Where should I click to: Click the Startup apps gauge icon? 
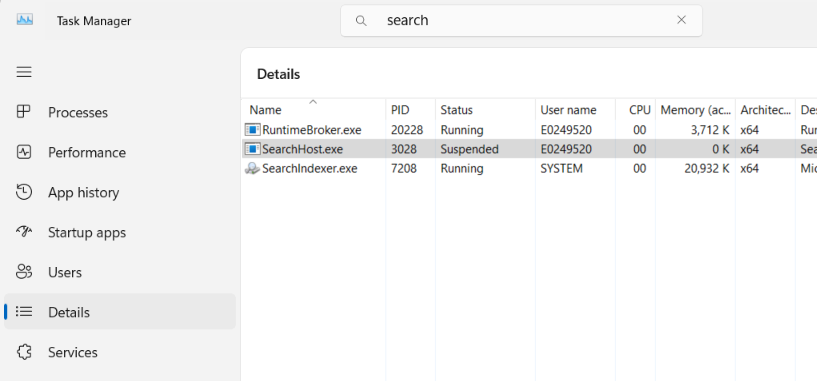click(x=24, y=232)
